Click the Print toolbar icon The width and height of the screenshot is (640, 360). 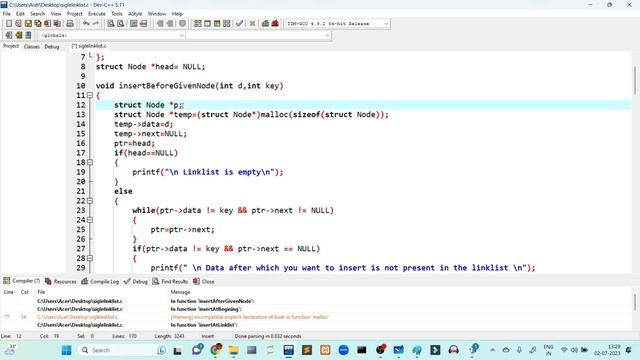pos(70,24)
